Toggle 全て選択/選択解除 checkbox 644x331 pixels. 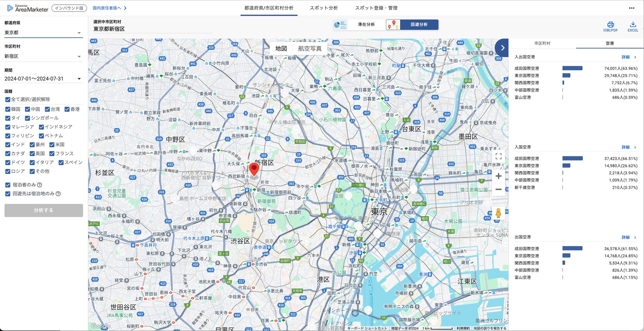pyautogui.click(x=8, y=100)
